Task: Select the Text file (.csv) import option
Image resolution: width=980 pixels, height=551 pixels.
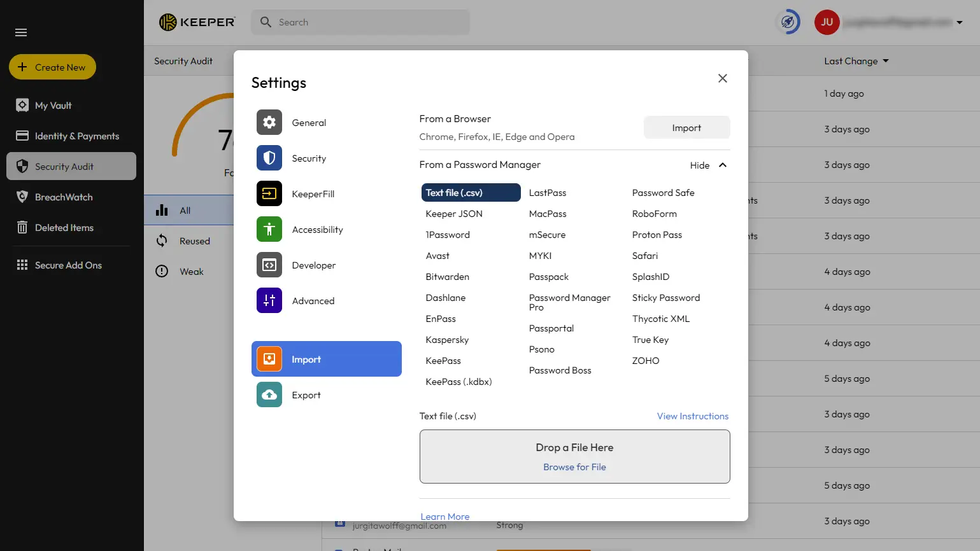Action: pyautogui.click(x=471, y=193)
